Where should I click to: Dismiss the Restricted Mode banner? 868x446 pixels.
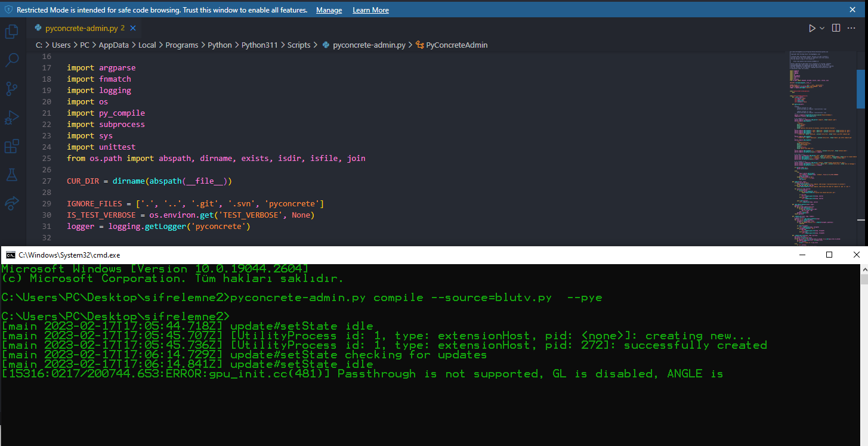(851, 10)
